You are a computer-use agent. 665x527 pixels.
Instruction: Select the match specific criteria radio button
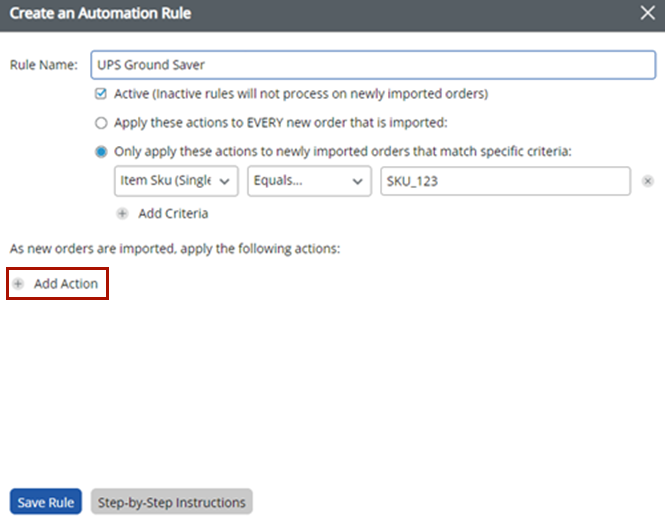(100, 152)
